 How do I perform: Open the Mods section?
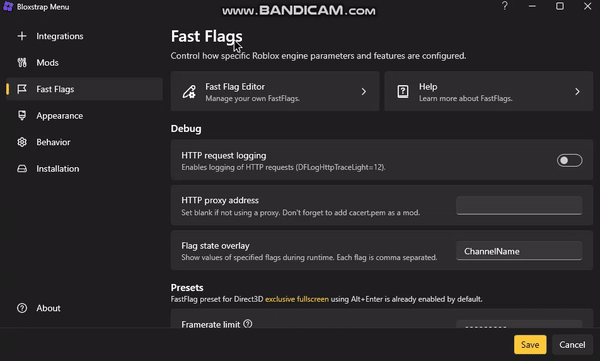pos(84,62)
